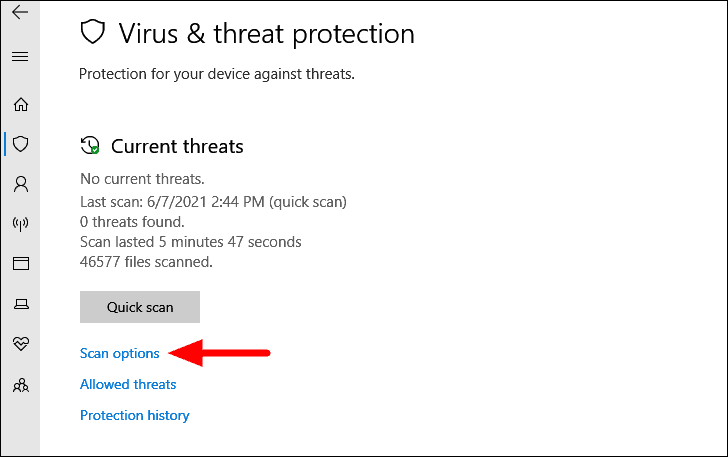Open Firewall & network protection icon
The height and width of the screenshot is (457, 728).
pos(20,224)
